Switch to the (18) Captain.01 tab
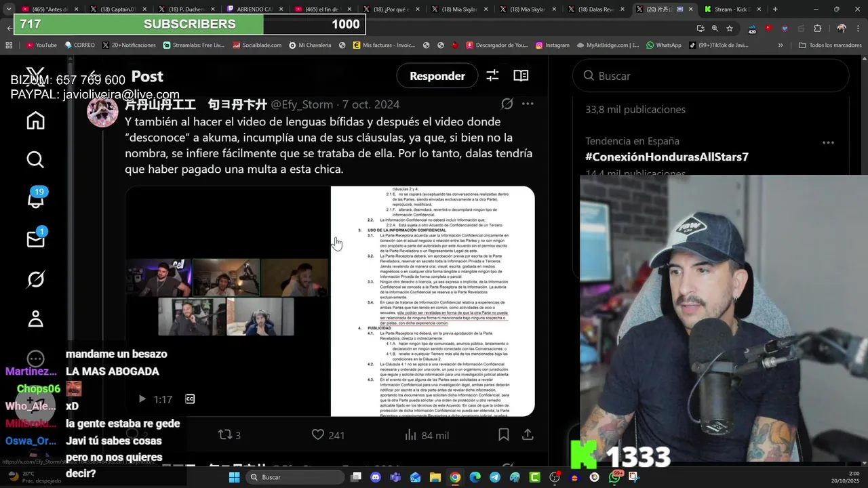 point(119,9)
